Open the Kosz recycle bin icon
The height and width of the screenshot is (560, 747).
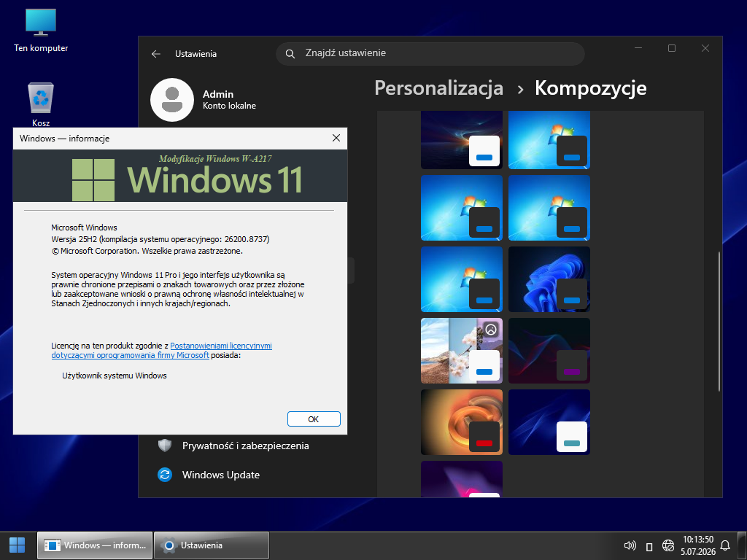(41, 104)
